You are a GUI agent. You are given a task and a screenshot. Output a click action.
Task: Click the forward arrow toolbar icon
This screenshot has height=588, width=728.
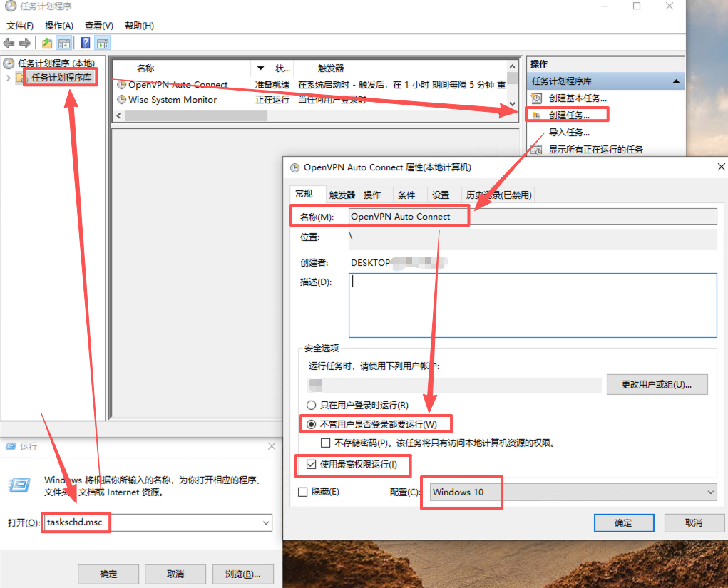click(x=25, y=43)
